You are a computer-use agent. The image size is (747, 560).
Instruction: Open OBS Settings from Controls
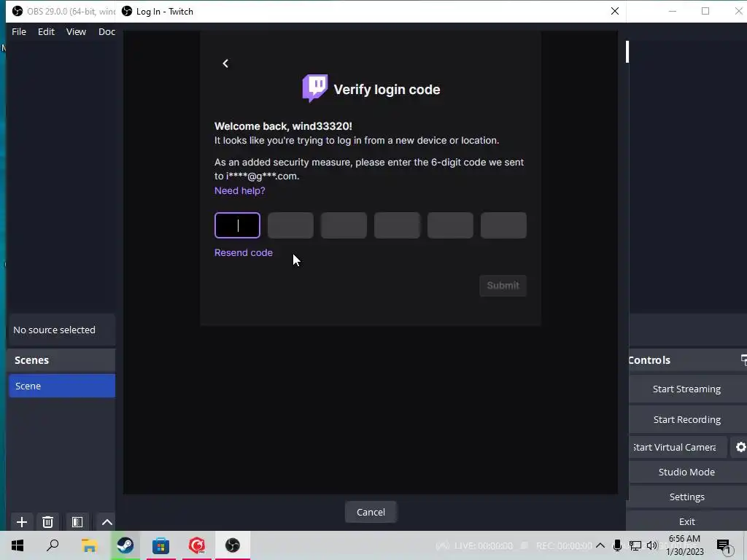[686, 497]
